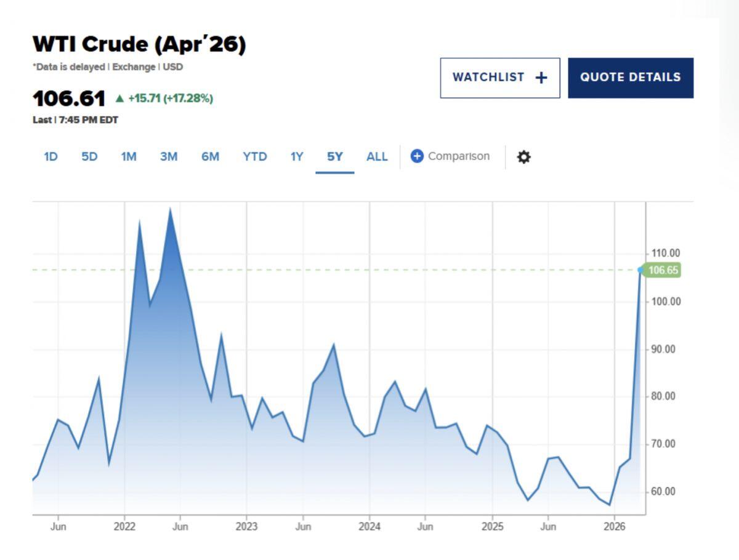Viewport: 739px width, 560px height.
Task: Select the 5D time range
Action: pos(89,157)
